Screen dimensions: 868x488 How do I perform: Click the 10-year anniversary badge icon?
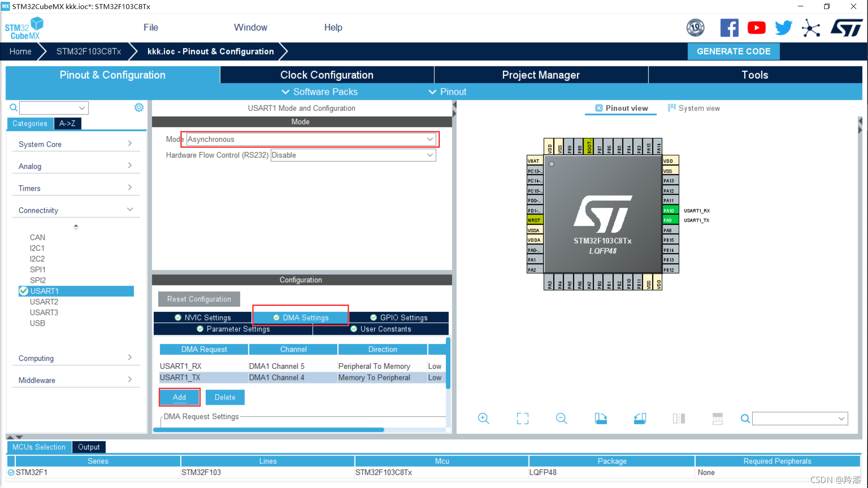tap(695, 28)
